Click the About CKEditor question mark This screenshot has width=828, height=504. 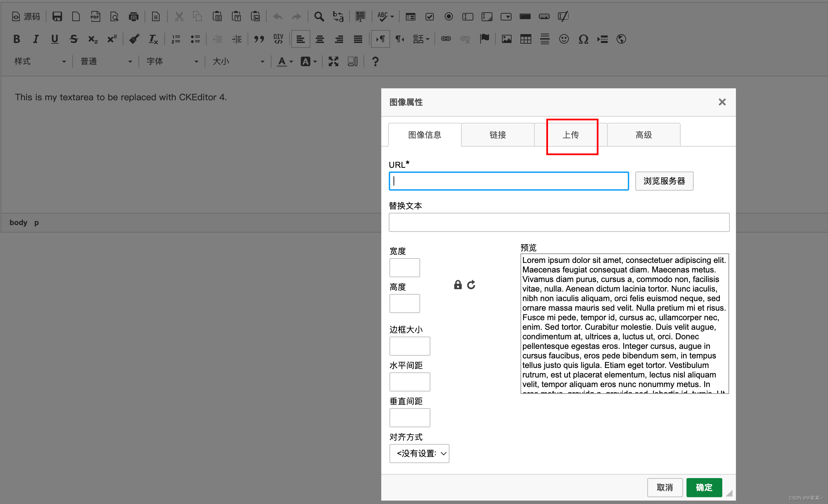375,61
